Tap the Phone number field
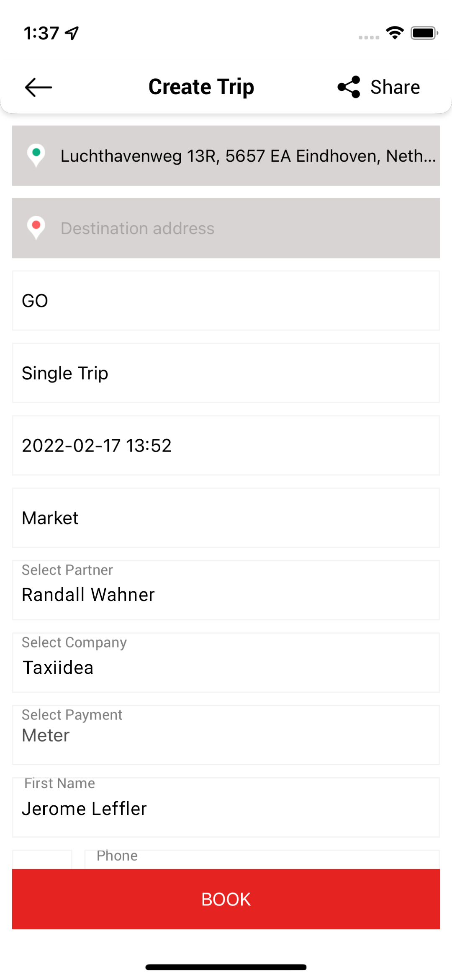 261,859
